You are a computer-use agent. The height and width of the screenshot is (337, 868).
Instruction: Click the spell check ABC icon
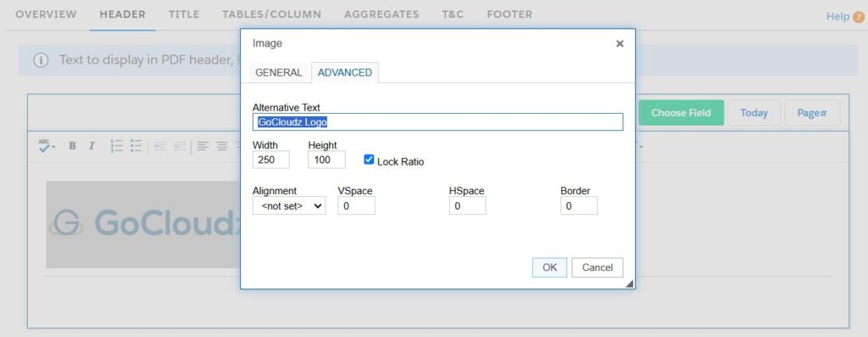[x=44, y=146]
